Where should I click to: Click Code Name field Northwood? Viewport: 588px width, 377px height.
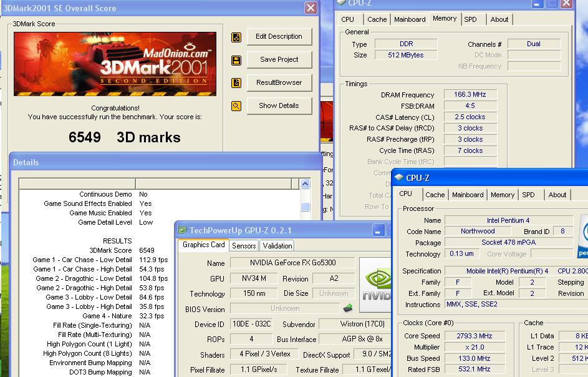click(x=478, y=232)
